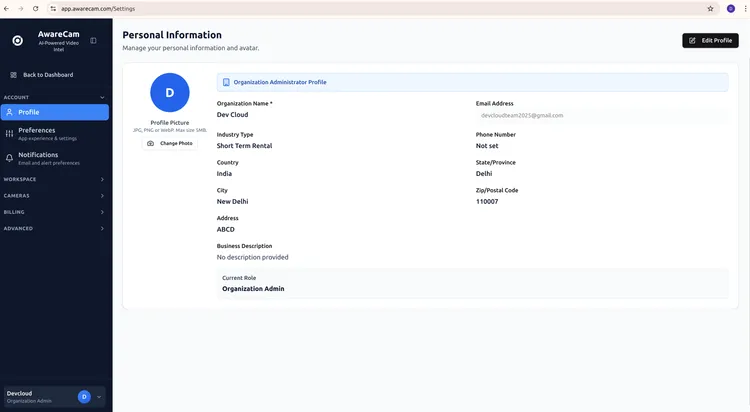
Task: Click the Back to Dashboard grid icon
Action: (13, 75)
